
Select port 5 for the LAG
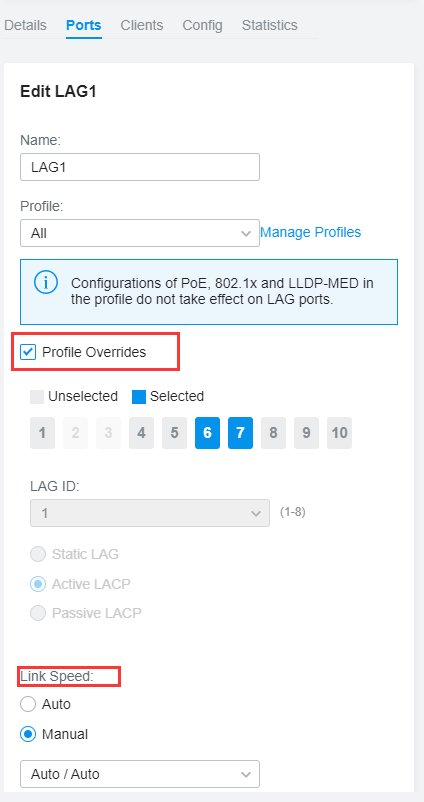tap(174, 433)
